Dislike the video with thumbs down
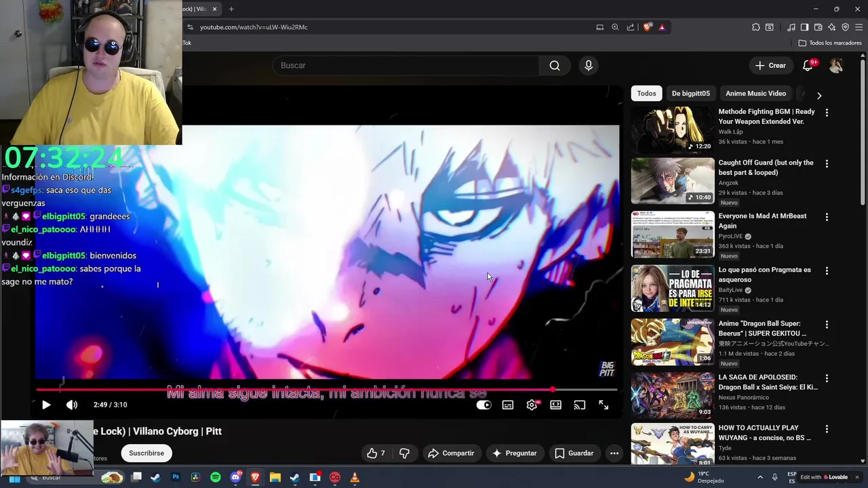868x488 pixels. pyautogui.click(x=404, y=453)
